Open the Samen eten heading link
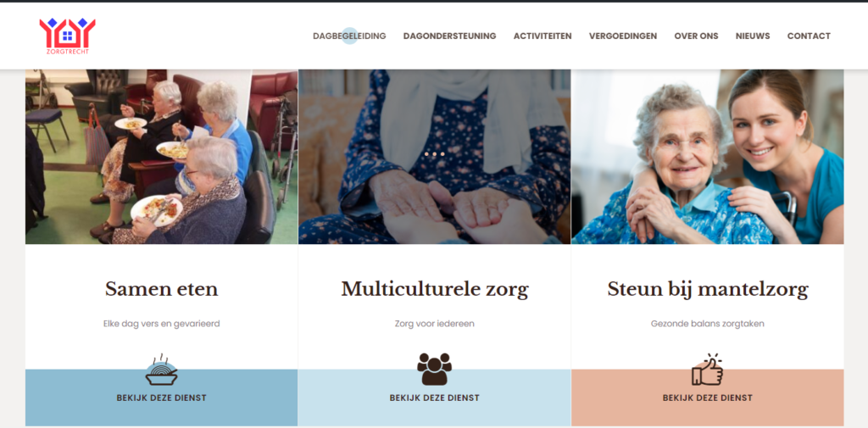 [162, 289]
